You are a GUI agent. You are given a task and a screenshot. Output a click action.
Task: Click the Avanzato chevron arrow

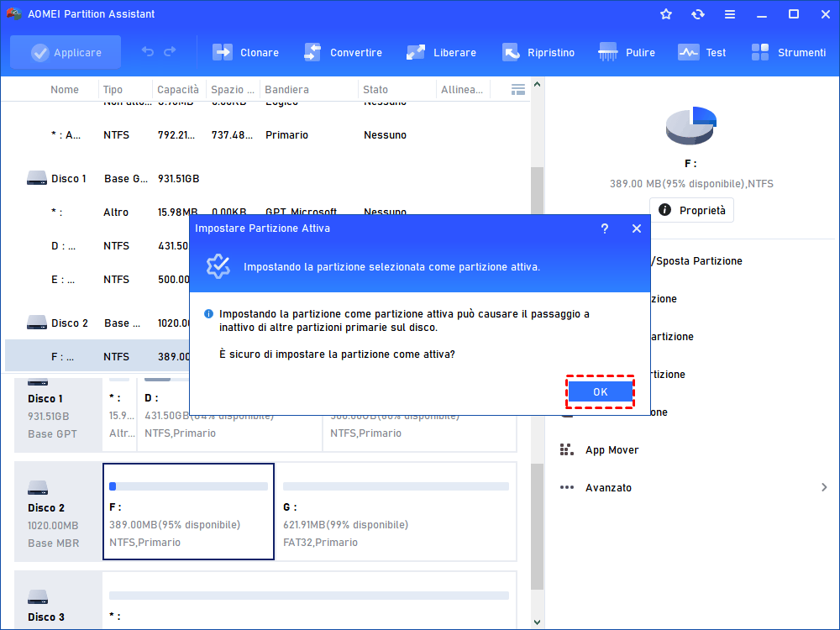click(824, 487)
